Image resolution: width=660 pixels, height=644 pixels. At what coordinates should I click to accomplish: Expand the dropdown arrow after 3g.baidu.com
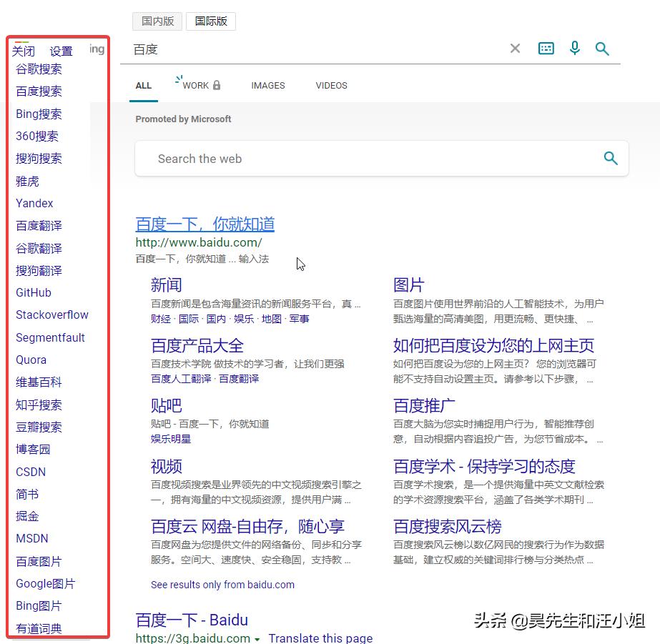coord(257,639)
